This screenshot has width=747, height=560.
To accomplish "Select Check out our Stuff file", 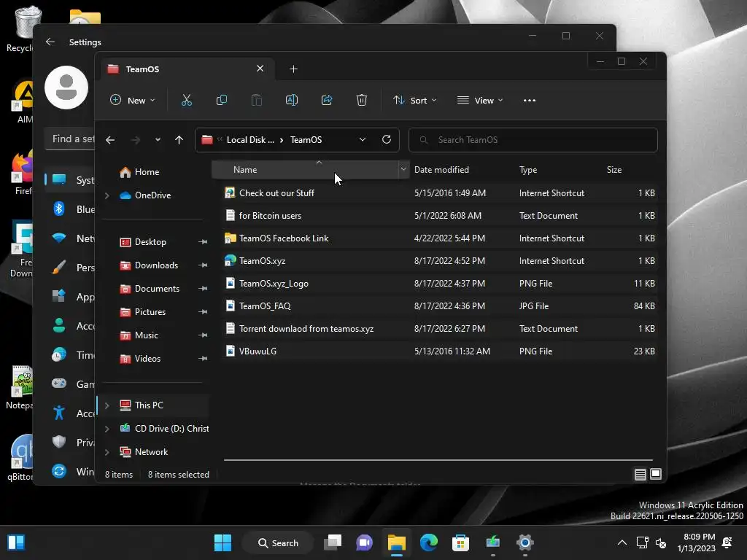I will [x=438, y=192].
